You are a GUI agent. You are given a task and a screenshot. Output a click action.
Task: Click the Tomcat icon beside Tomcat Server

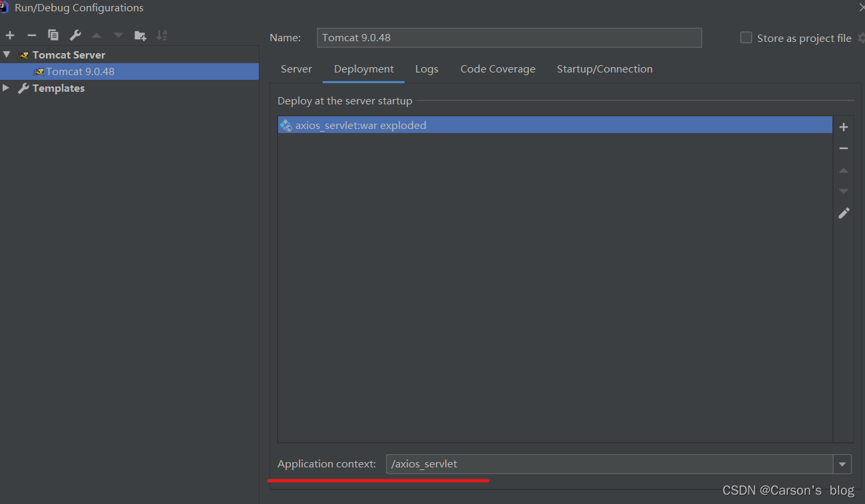point(24,55)
